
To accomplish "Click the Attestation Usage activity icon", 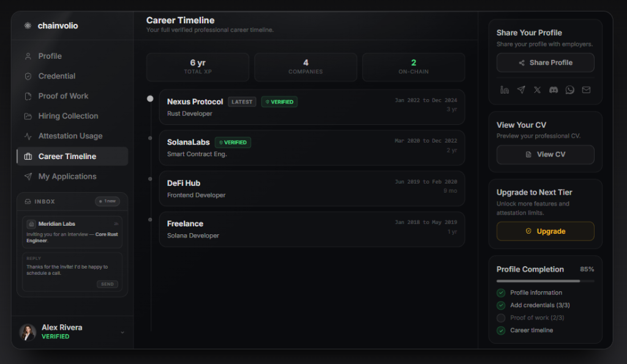I will click(28, 136).
